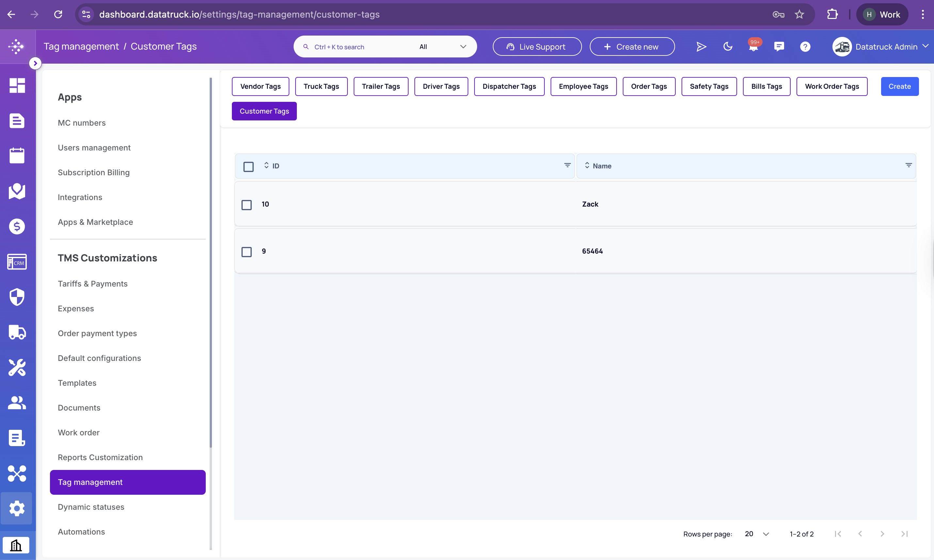Screen dimensions: 934x560
Task: Click the blue Create button
Action: click(x=900, y=86)
